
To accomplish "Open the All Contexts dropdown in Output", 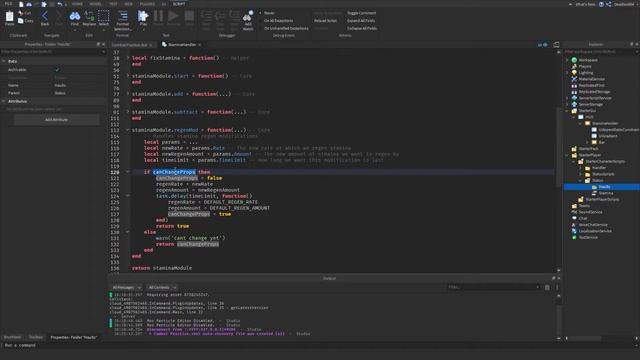I will pyautogui.click(x=162, y=287).
